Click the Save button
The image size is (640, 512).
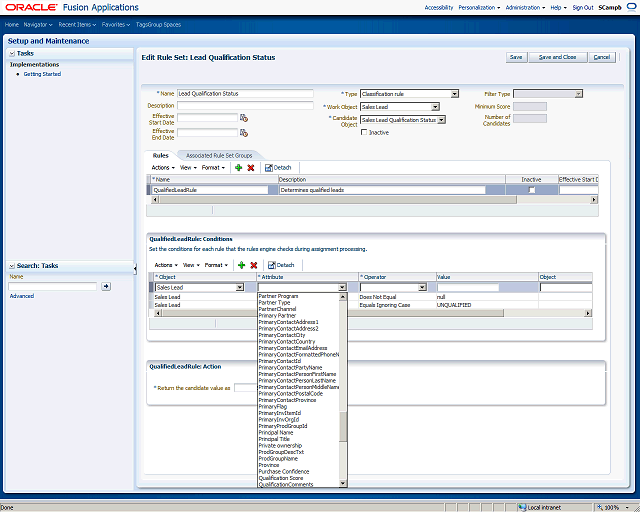pyautogui.click(x=516, y=57)
